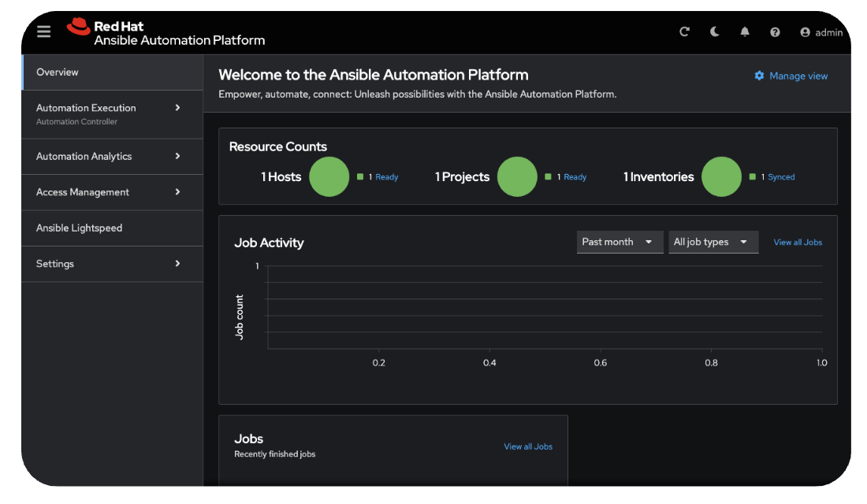The image size is (867, 504).
Task: Open the notifications bell
Action: (745, 32)
